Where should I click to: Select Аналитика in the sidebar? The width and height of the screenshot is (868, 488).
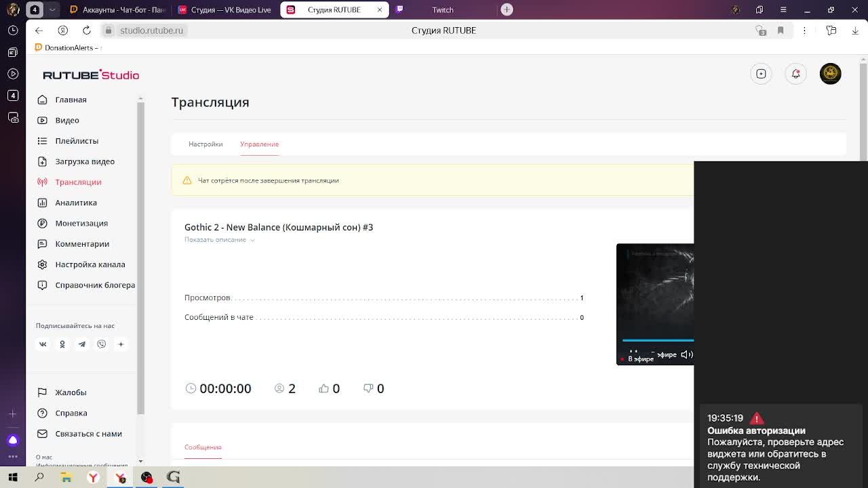[x=76, y=203]
